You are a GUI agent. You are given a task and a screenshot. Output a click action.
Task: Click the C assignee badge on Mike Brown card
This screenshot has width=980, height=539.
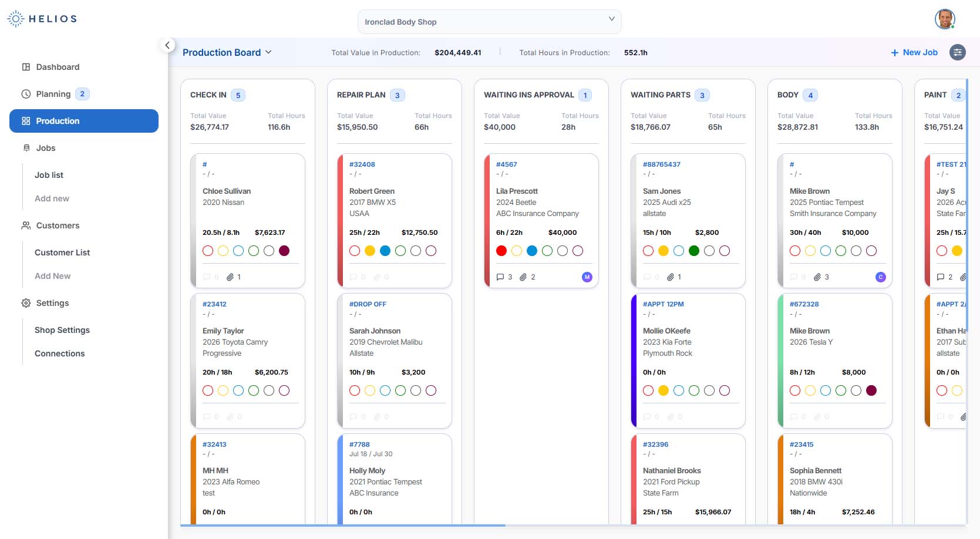[x=881, y=277]
